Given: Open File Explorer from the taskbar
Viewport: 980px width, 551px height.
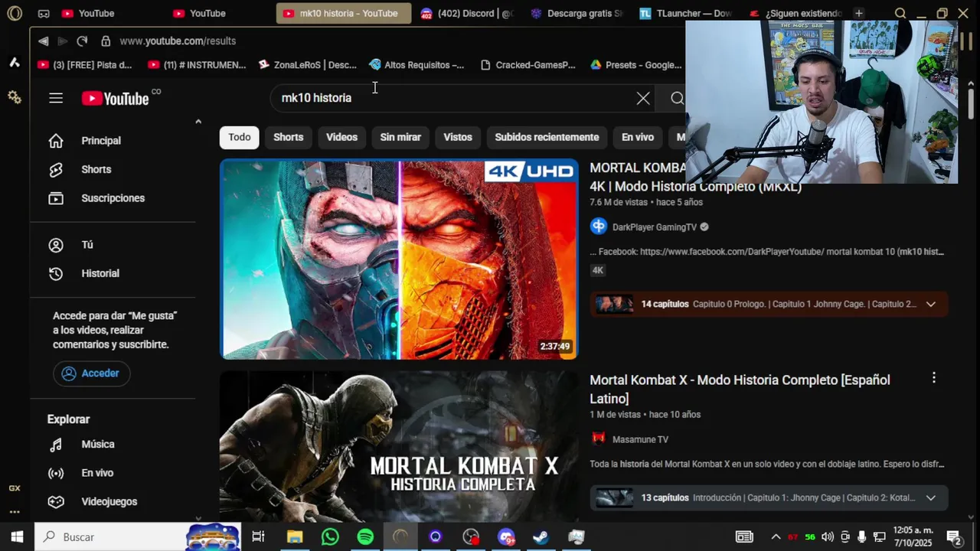Looking at the screenshot, I should pos(295,536).
